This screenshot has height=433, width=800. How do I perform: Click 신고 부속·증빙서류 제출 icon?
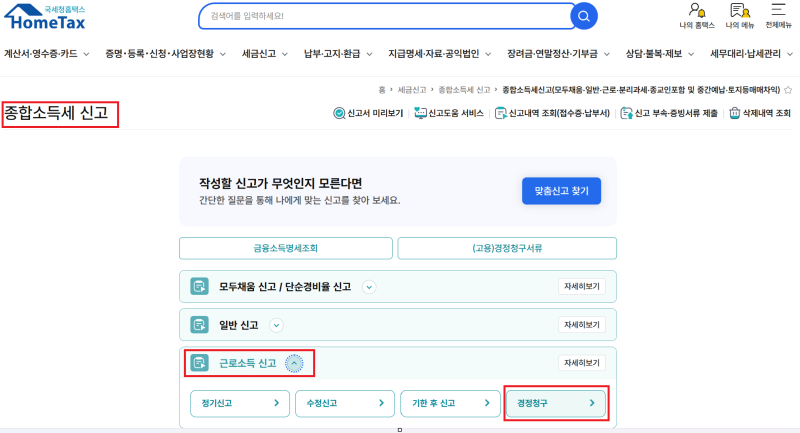click(x=627, y=113)
